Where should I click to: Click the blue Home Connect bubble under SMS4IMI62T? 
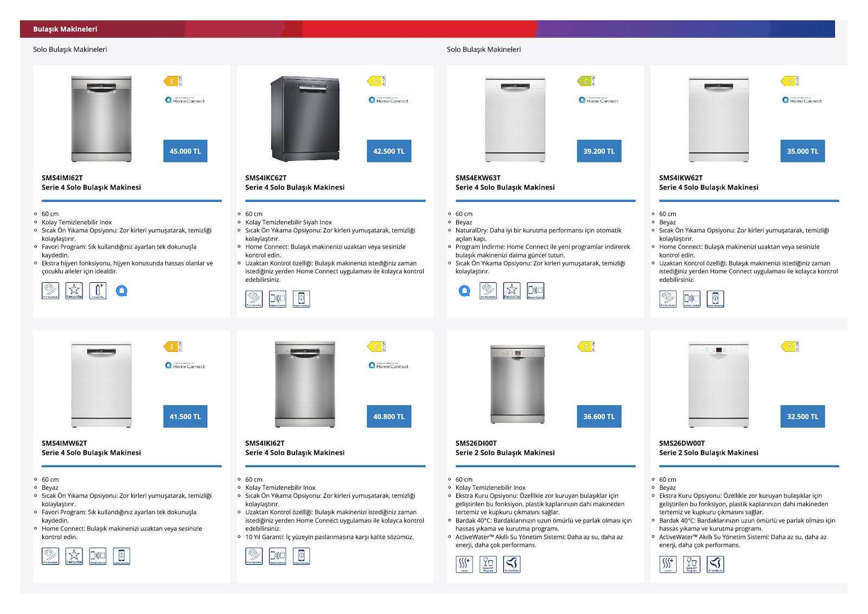(122, 291)
